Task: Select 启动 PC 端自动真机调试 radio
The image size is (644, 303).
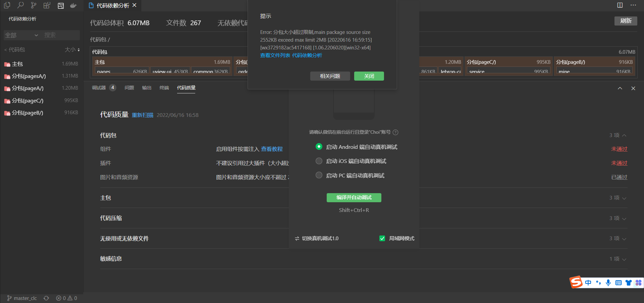Action: [319, 175]
